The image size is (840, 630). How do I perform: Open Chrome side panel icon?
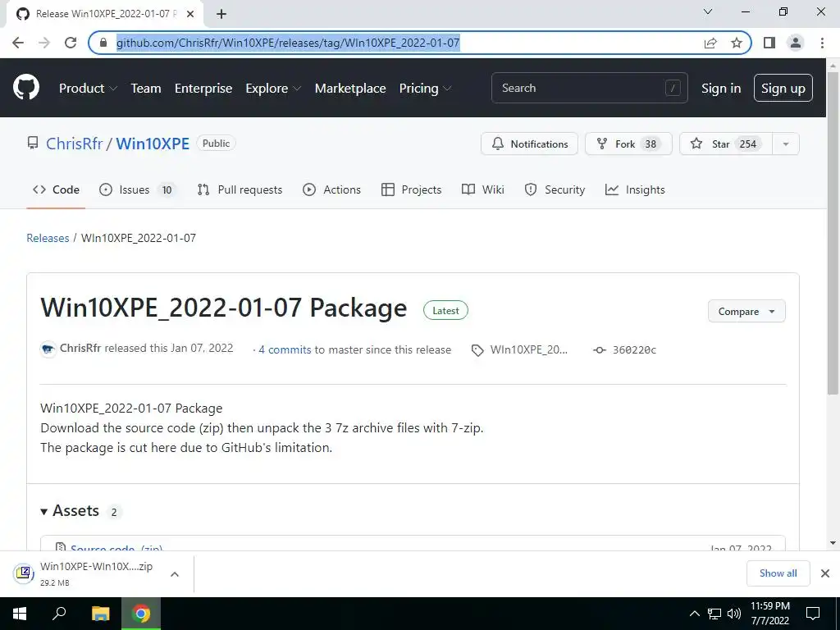[769, 43]
